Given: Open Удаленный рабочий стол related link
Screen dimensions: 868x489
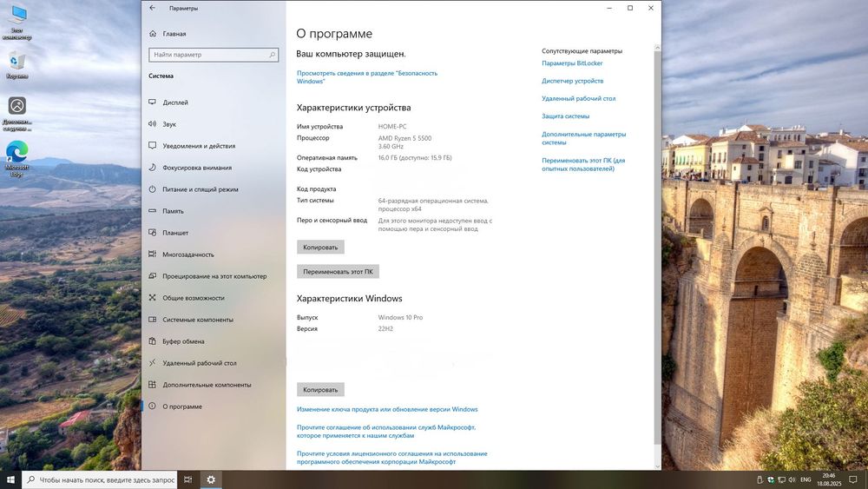Looking at the screenshot, I should click(578, 98).
